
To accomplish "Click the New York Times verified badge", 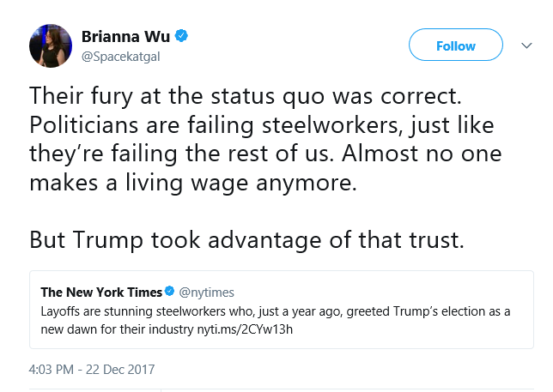I will tap(170, 292).
